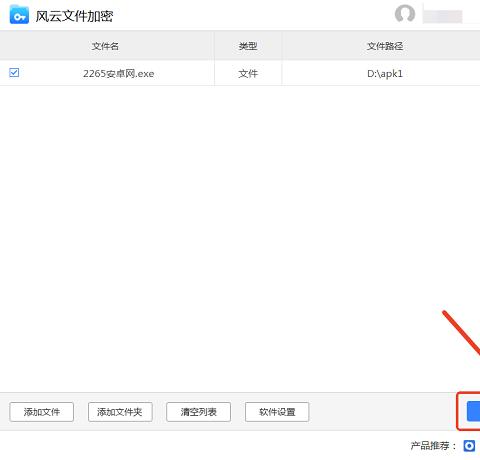Viewport: 480px width, 460px height.
Task: Uncheck the 2265安卓网.exe file checkbox
Action: coord(14,72)
